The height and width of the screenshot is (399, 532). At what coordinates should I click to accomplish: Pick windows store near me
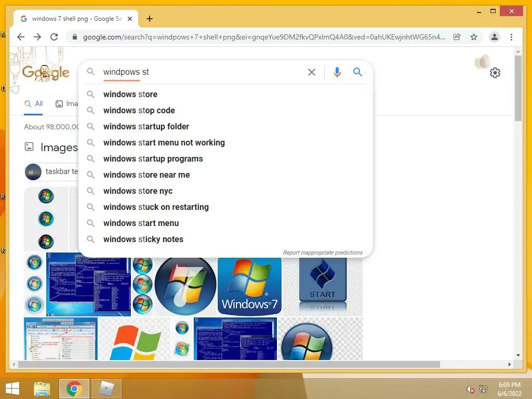point(225,175)
